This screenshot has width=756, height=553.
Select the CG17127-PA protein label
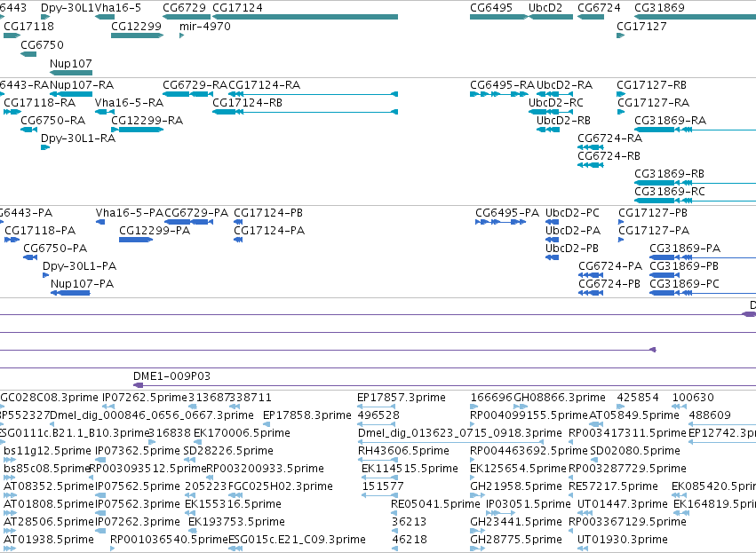[x=654, y=231]
